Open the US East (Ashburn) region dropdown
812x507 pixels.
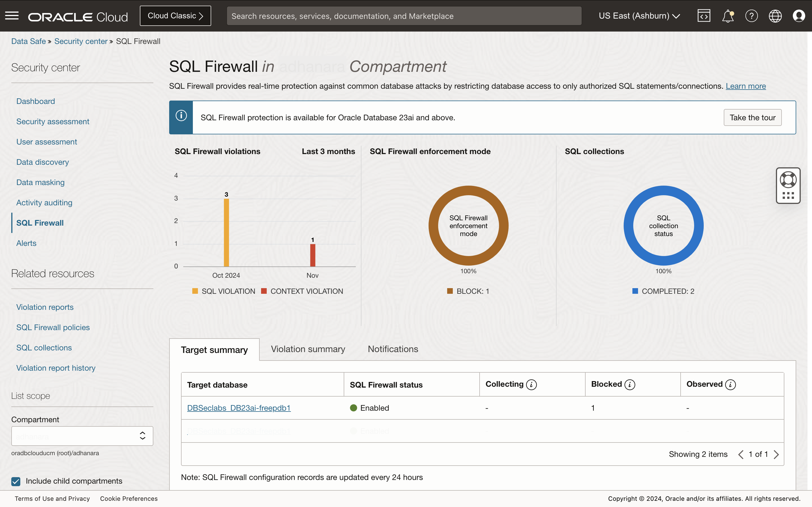(x=639, y=15)
